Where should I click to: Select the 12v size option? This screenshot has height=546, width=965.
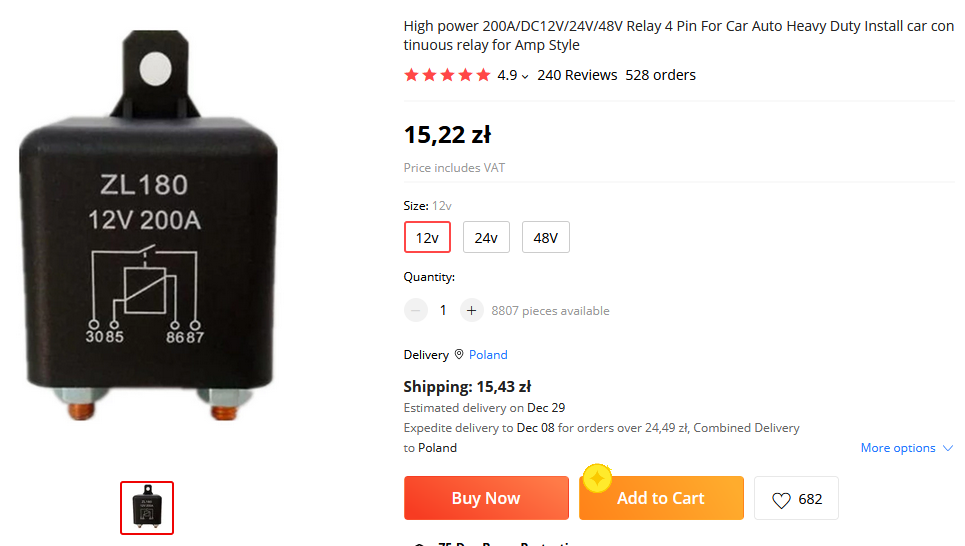(427, 238)
